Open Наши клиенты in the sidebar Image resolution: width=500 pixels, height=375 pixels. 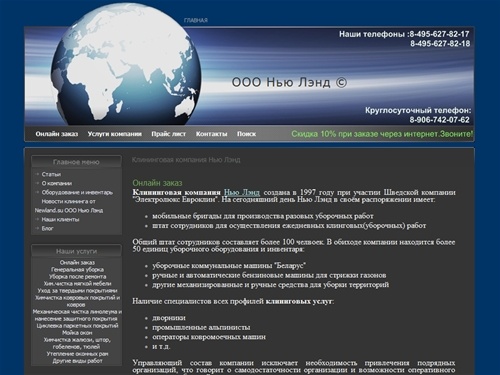[60, 219]
